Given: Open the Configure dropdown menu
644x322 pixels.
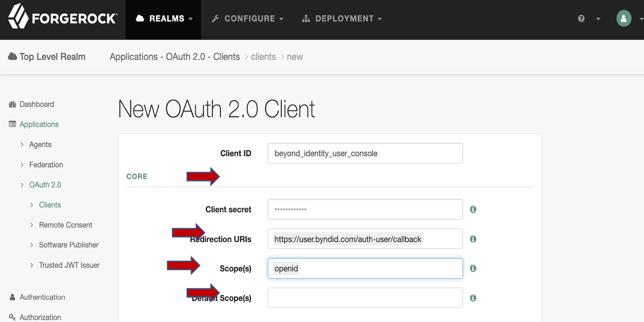Looking at the screenshot, I should pyautogui.click(x=248, y=19).
